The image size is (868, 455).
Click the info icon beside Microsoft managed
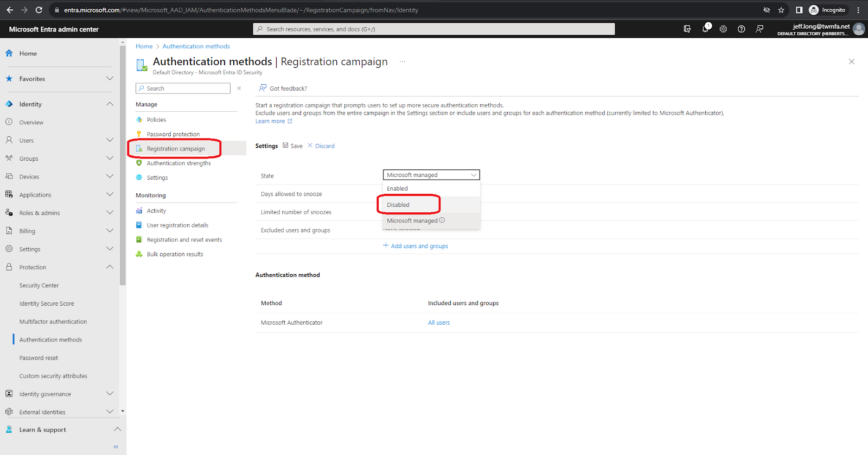point(442,220)
